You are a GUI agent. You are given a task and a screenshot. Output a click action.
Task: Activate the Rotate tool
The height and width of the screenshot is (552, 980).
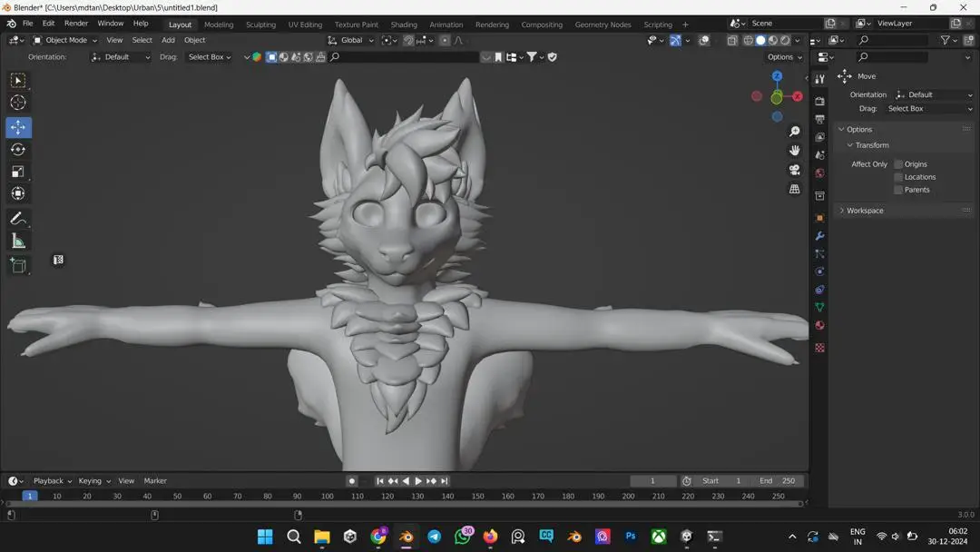click(18, 149)
